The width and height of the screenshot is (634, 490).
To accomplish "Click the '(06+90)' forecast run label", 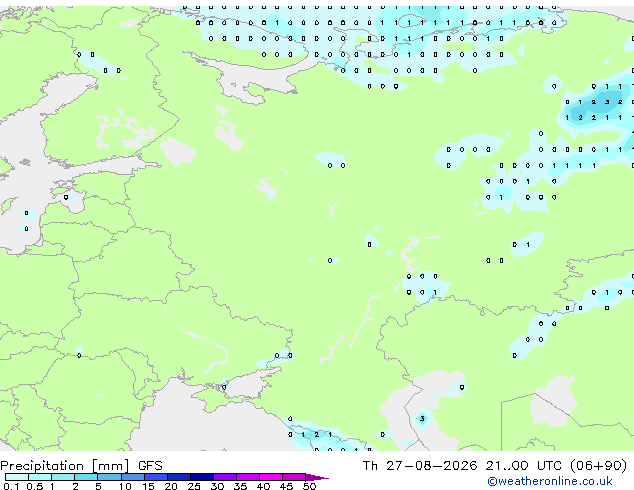I will [598, 466].
